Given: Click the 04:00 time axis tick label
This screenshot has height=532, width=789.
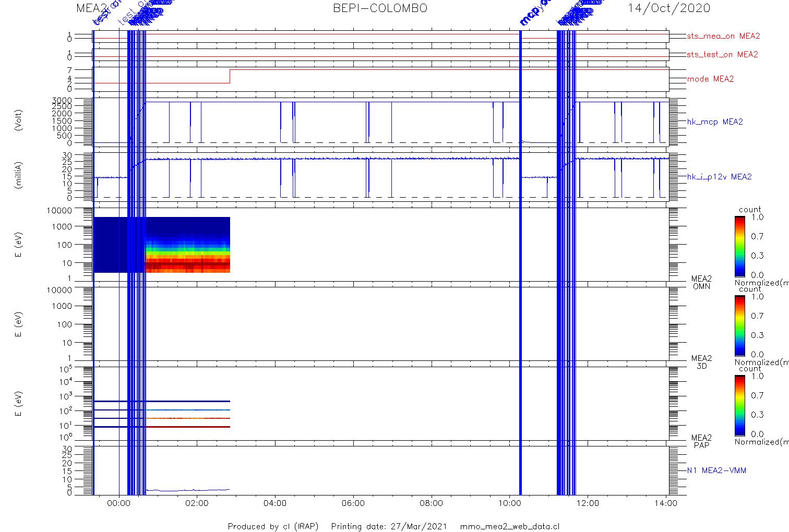Looking at the screenshot, I should click(x=275, y=503).
